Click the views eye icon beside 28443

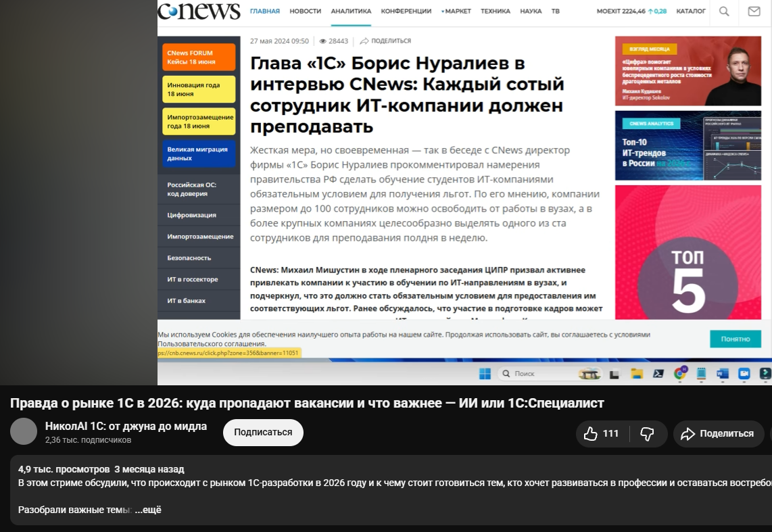[x=323, y=41]
